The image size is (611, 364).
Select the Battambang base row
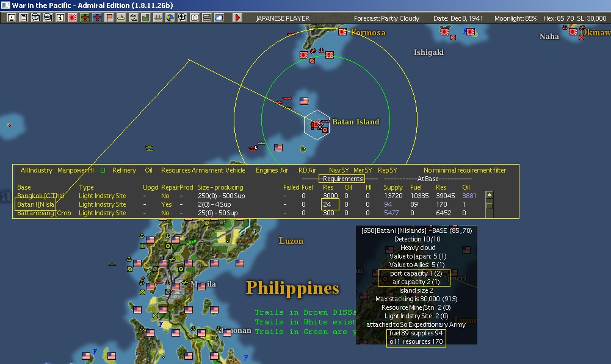point(44,213)
